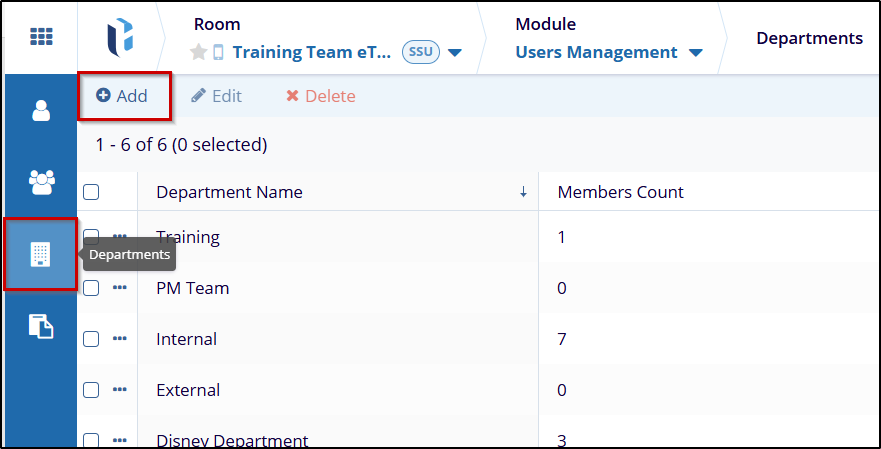Open row actions dots for Disney Department
The image size is (881, 449).
coord(120,439)
